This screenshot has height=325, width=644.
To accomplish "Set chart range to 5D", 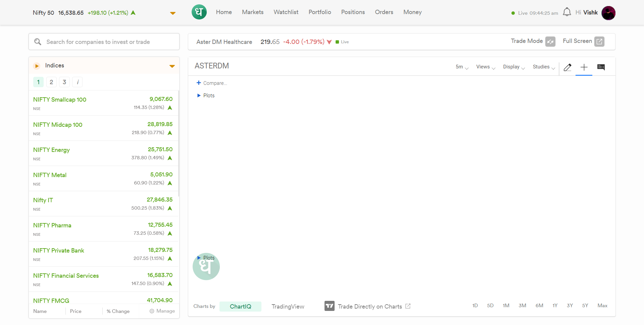I will tap(490, 306).
